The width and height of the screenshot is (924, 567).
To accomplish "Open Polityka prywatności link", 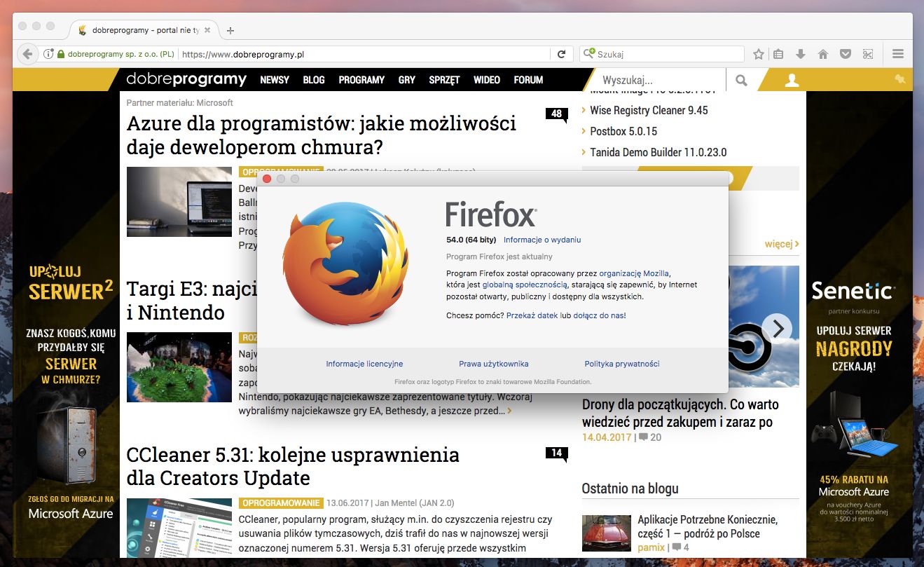I will point(622,364).
